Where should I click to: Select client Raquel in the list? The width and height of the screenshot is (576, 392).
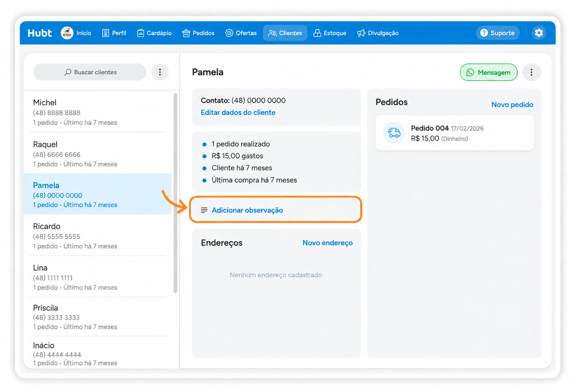pyautogui.click(x=98, y=154)
